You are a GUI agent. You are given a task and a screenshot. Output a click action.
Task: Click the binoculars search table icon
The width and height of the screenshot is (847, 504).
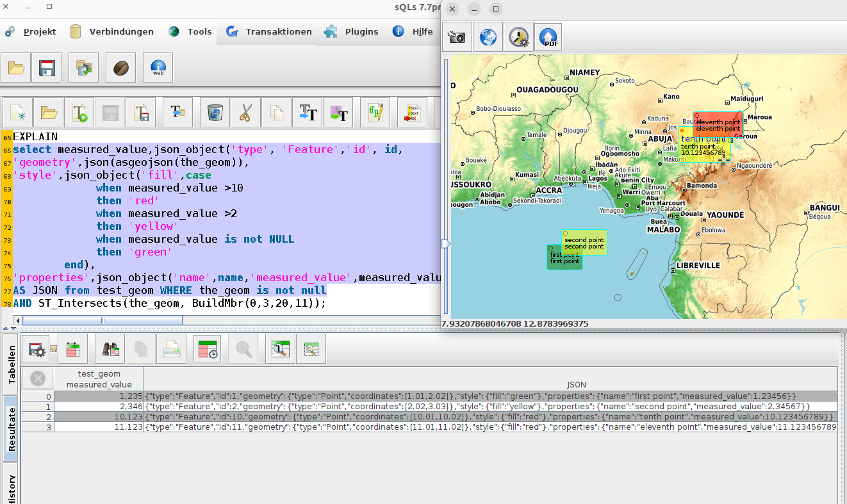110,349
